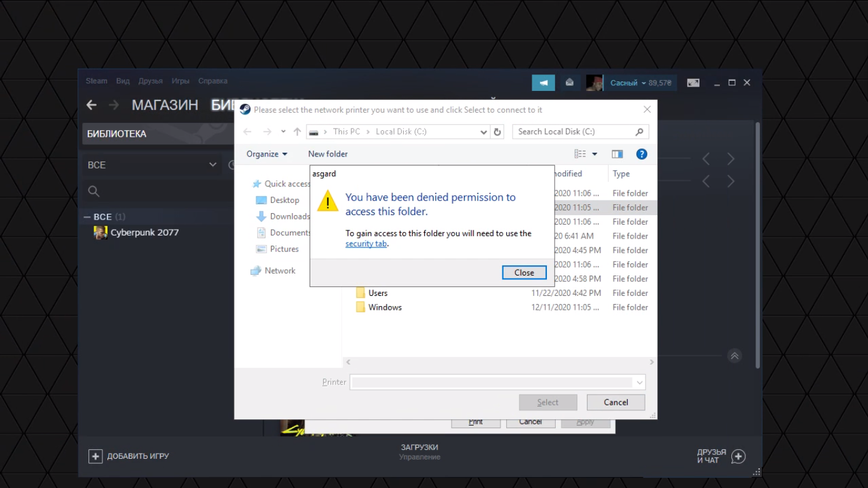Click the Search Local Disk field
This screenshot has width=868, height=488.
tap(574, 132)
